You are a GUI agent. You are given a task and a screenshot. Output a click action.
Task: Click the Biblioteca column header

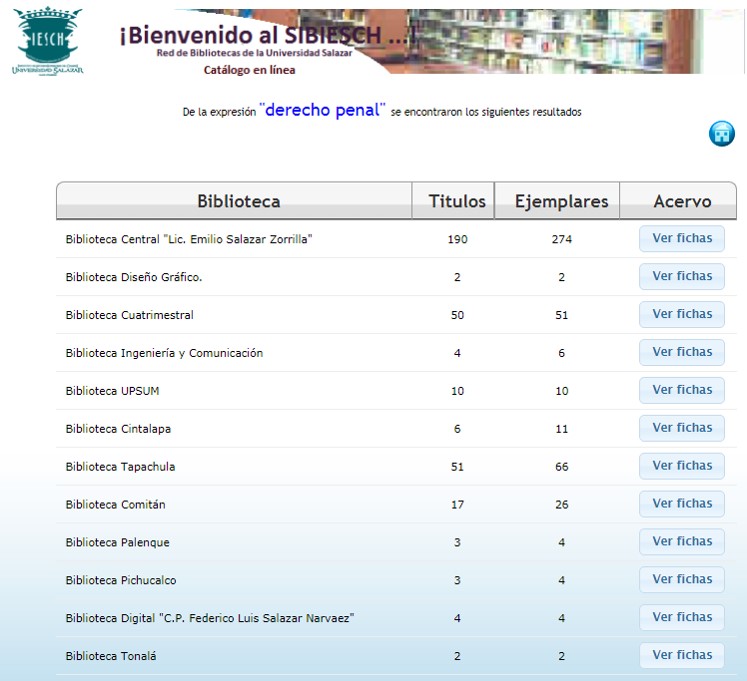point(238,201)
